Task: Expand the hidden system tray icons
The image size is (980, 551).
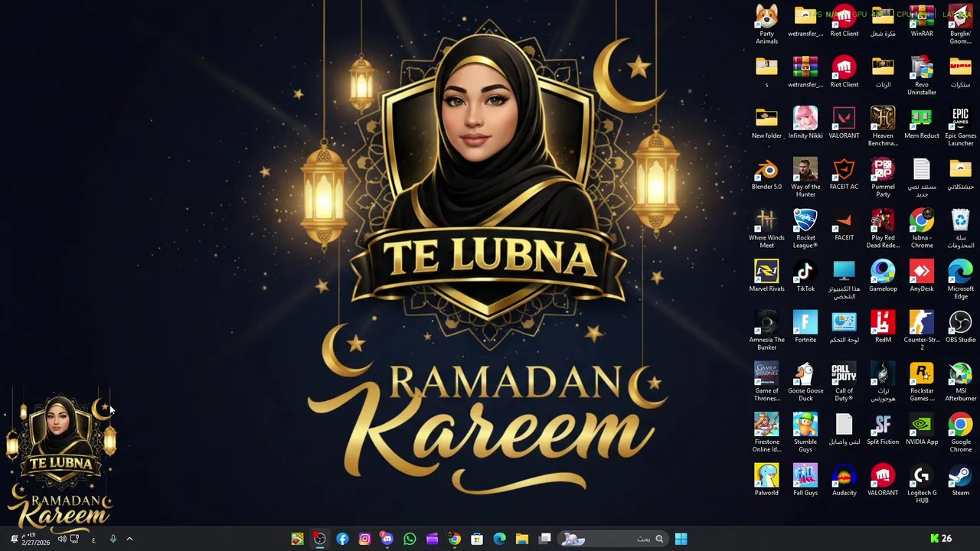Action: click(129, 539)
